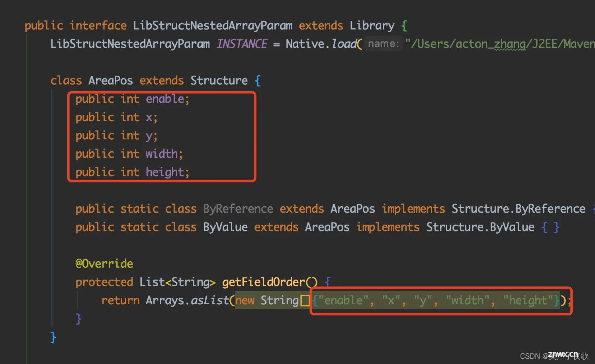Click the Structure superclass of AreaPos
595x364 pixels.
(219, 80)
